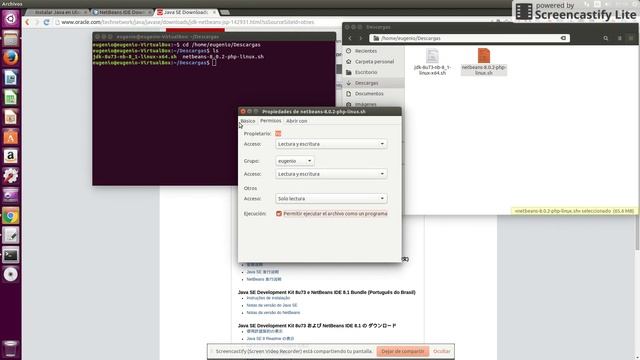Click 'Dejar de compartir' button
This screenshot has width=640, height=360.
click(403, 351)
